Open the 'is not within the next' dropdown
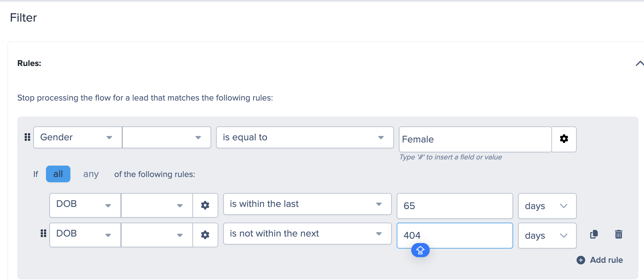Screen dimensions: 644x280 click(307, 234)
